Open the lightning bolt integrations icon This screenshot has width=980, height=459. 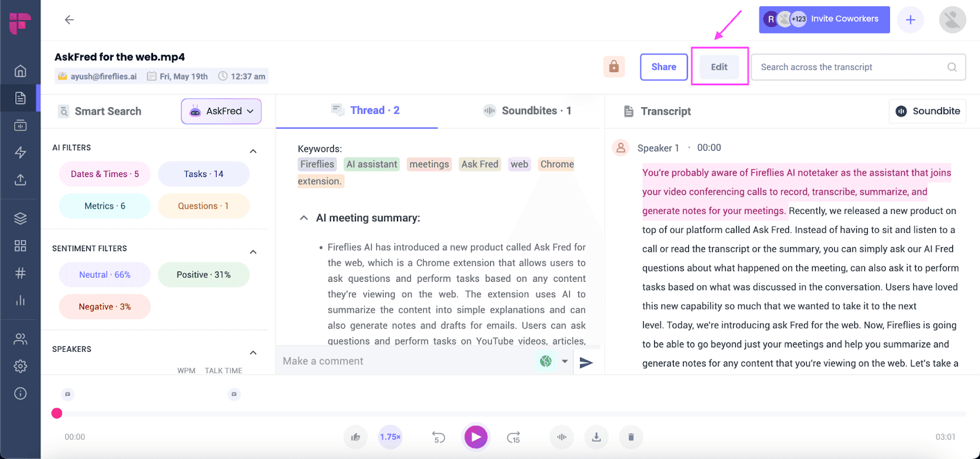click(20, 152)
